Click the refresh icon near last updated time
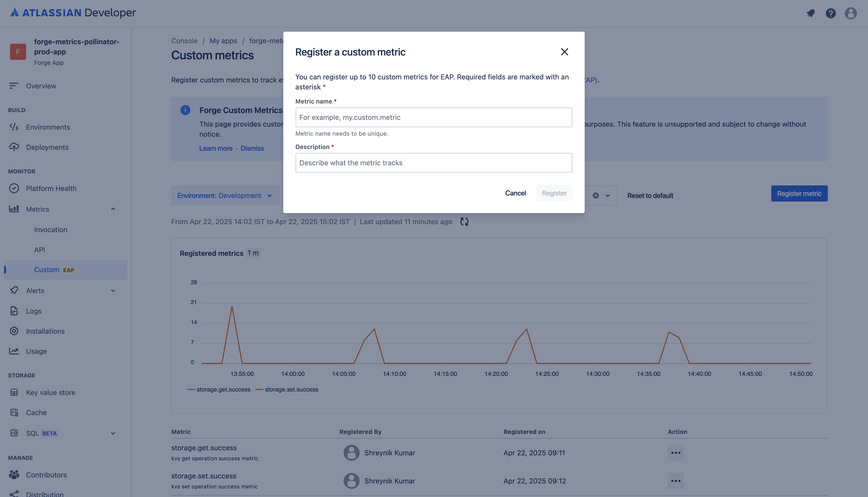The width and height of the screenshot is (868, 497). [x=464, y=222]
